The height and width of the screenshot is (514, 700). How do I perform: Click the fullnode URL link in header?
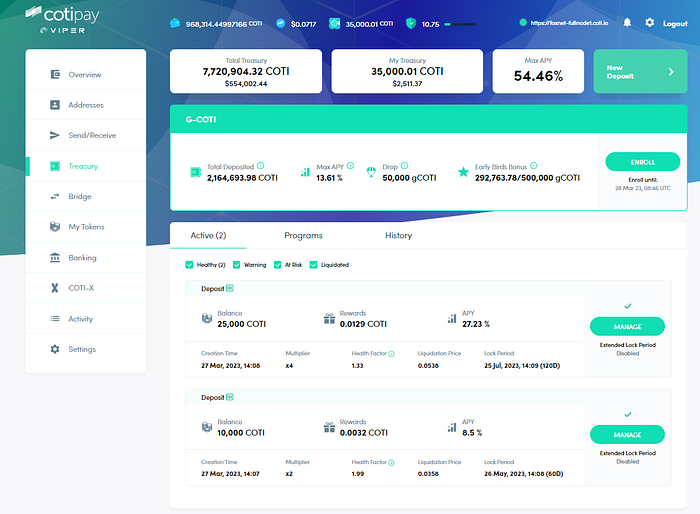click(569, 23)
